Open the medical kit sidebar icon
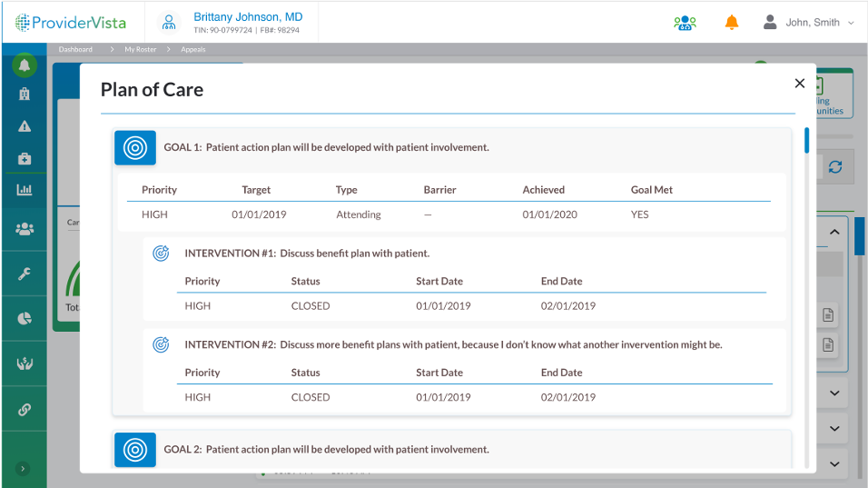 [x=24, y=158]
